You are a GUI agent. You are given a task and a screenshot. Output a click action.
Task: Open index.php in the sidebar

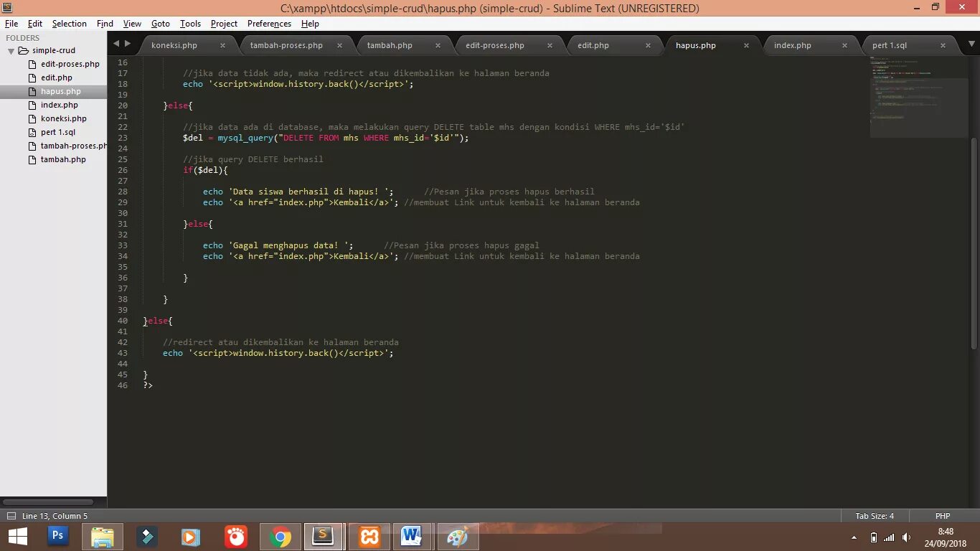(59, 105)
